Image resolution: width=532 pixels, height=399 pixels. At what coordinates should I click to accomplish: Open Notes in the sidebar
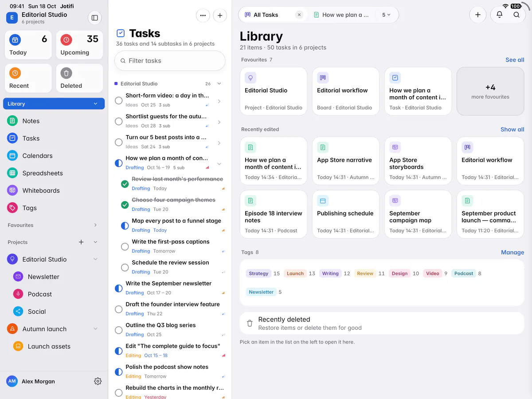coord(54,121)
